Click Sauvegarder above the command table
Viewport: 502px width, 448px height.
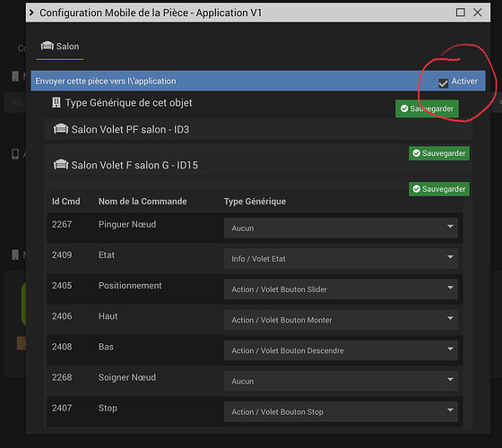click(439, 189)
